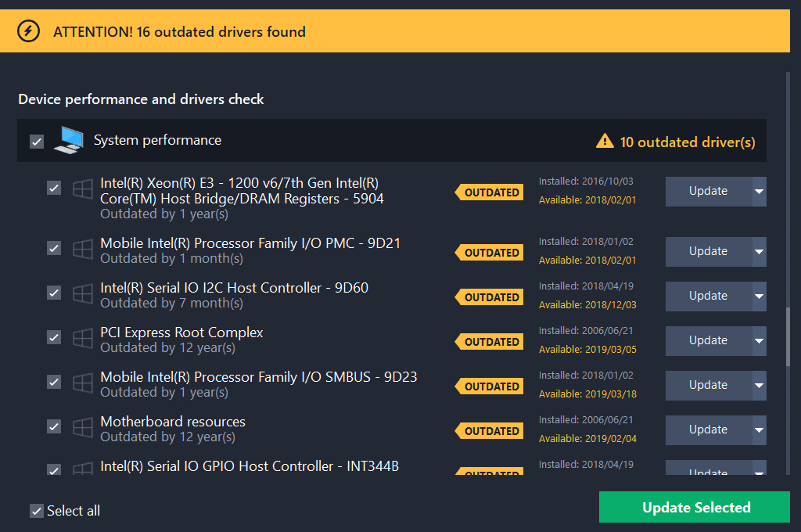The width and height of the screenshot is (801, 532).
Task: Click Update for Mobile Intel I/O PMC - 9D21
Action: point(708,252)
